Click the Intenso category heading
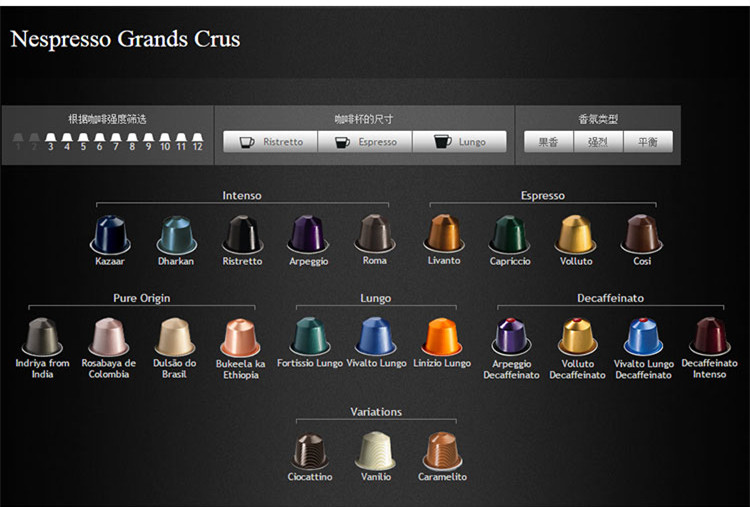 242,195
